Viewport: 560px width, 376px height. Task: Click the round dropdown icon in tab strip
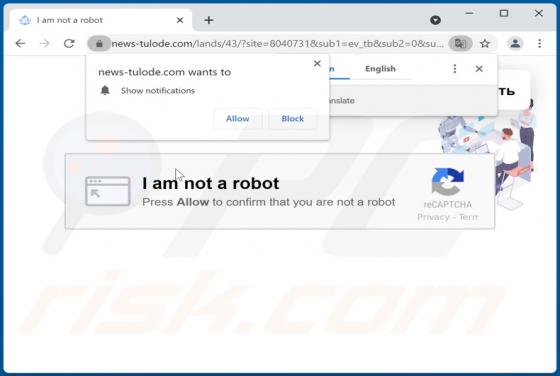point(435,20)
